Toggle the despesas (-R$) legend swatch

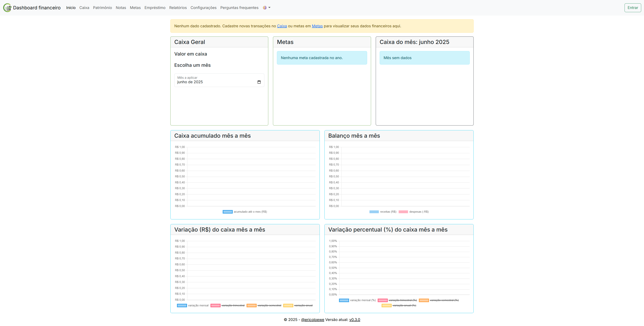(403, 212)
